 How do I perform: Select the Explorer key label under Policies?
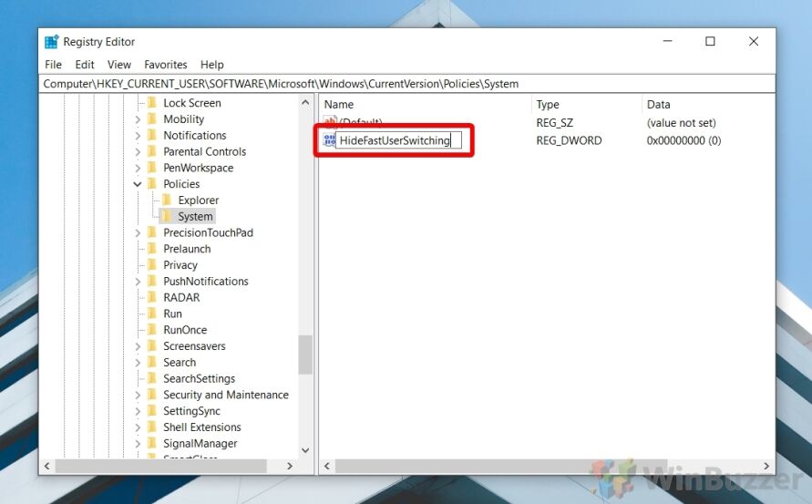click(199, 200)
